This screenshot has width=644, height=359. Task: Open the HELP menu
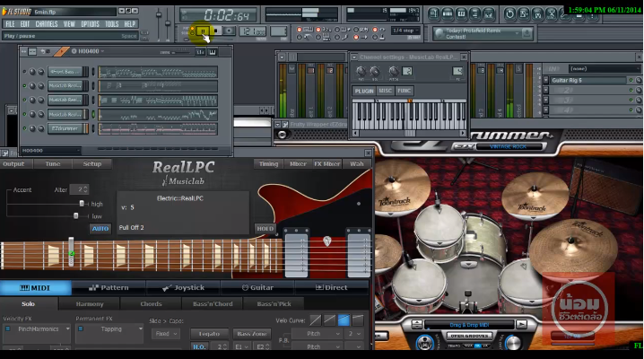tap(130, 24)
